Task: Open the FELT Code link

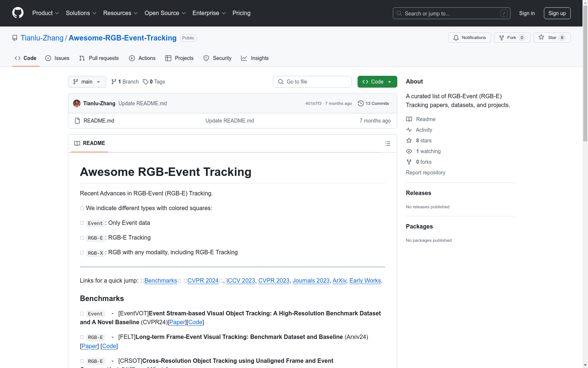Action: 109,346
